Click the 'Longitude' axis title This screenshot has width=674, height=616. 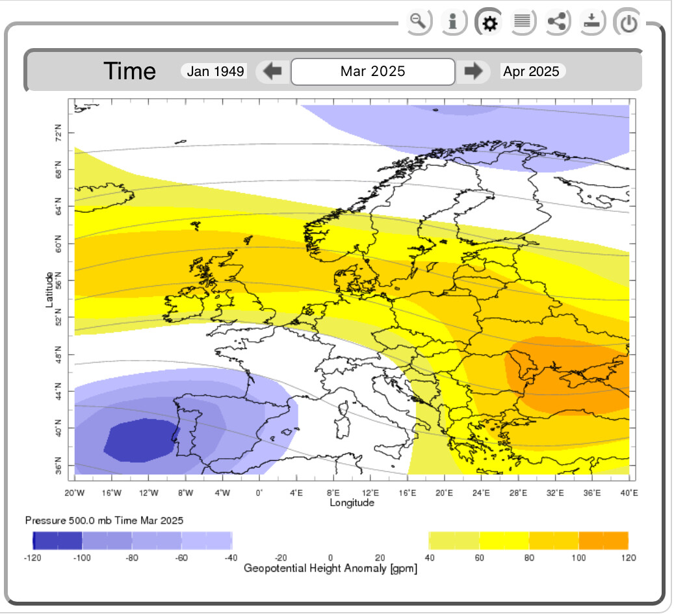352,502
